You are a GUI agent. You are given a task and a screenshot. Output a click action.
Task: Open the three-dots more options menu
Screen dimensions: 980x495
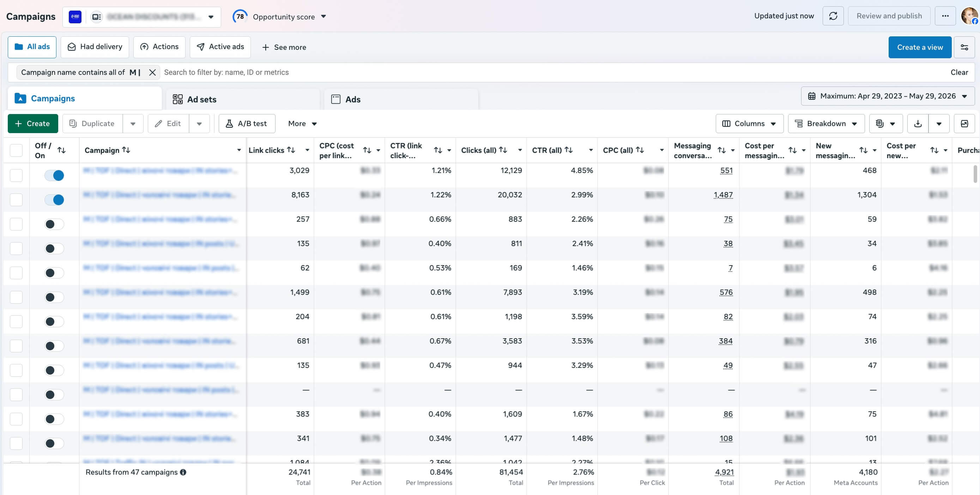tap(945, 16)
